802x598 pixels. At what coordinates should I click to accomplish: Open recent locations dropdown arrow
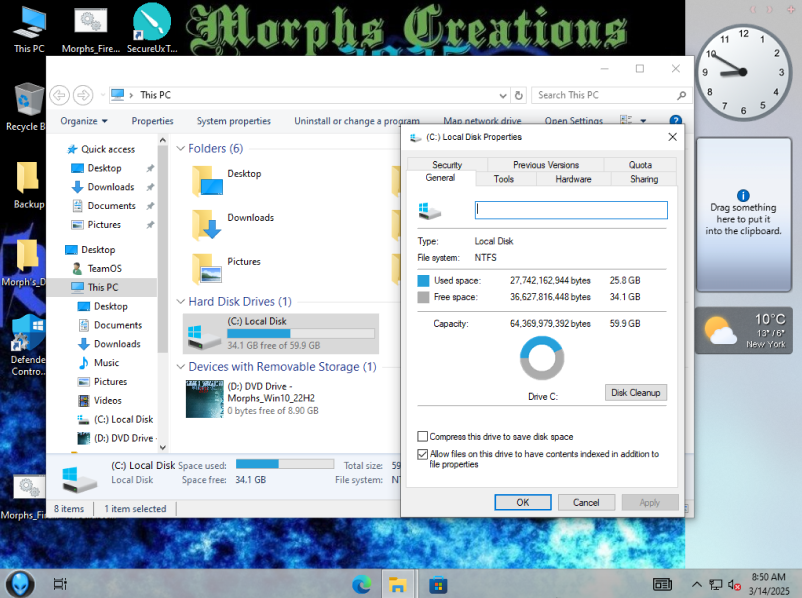(102, 95)
